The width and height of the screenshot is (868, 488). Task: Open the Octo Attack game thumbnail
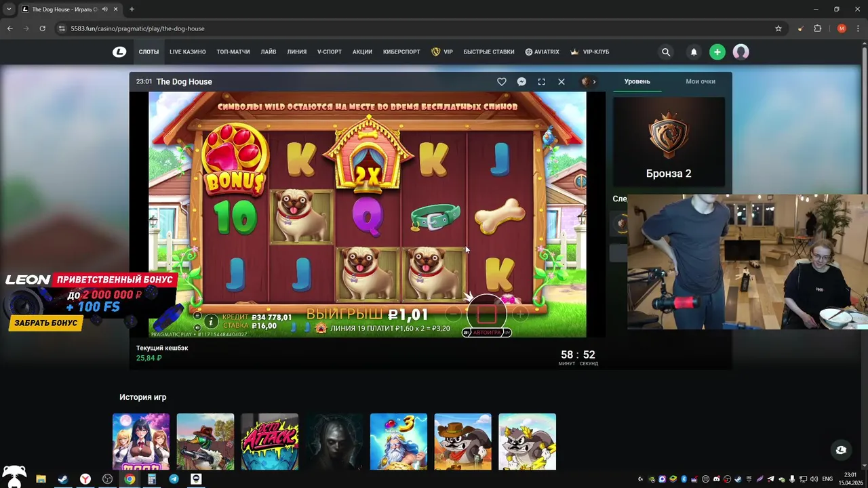[270, 442]
